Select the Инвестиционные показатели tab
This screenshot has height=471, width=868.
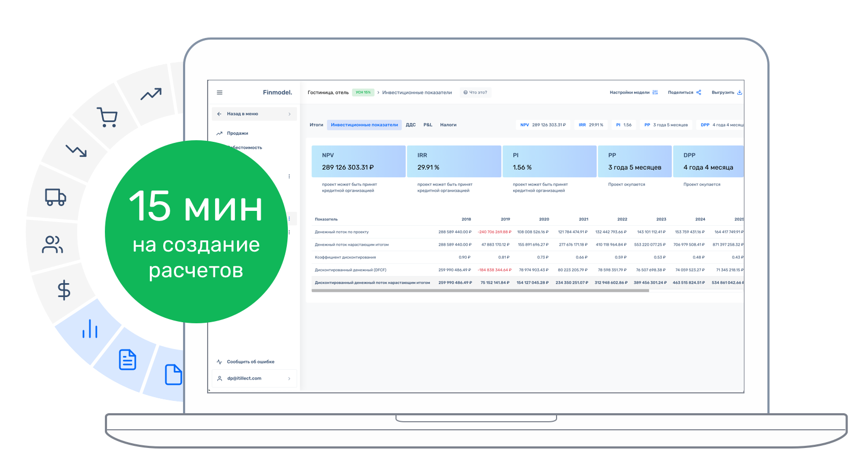point(364,125)
